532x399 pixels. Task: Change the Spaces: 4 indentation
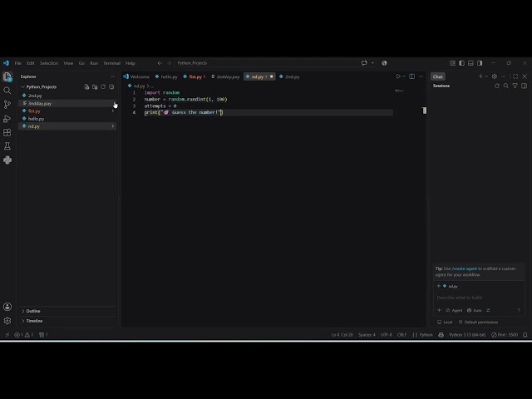(367, 335)
